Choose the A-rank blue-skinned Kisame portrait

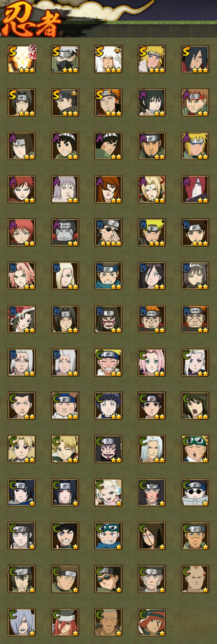65,232
